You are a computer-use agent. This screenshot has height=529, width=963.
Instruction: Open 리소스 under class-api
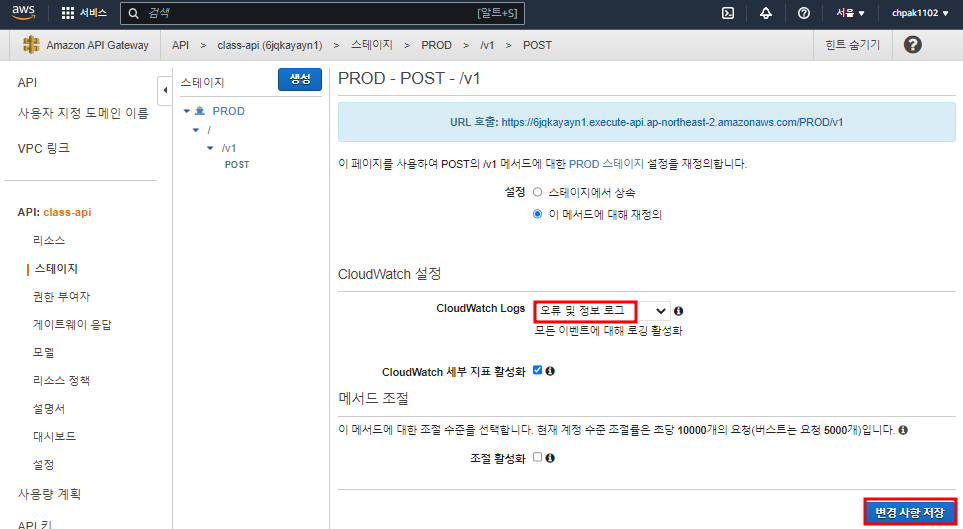click(x=49, y=240)
